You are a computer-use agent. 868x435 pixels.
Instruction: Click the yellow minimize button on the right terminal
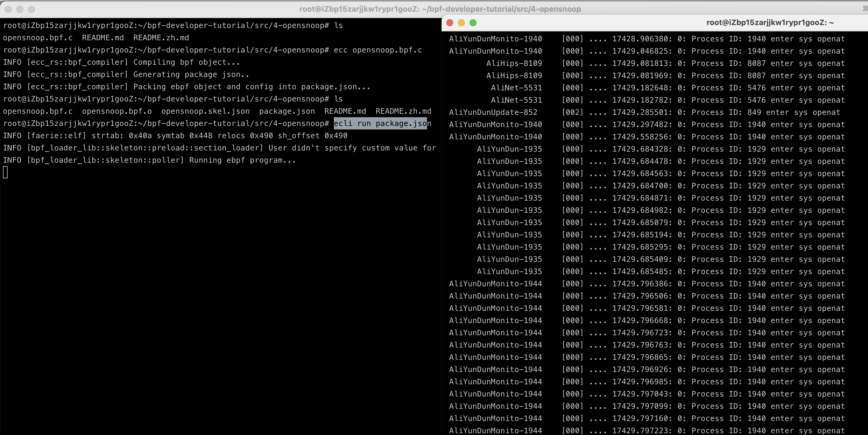pos(461,22)
